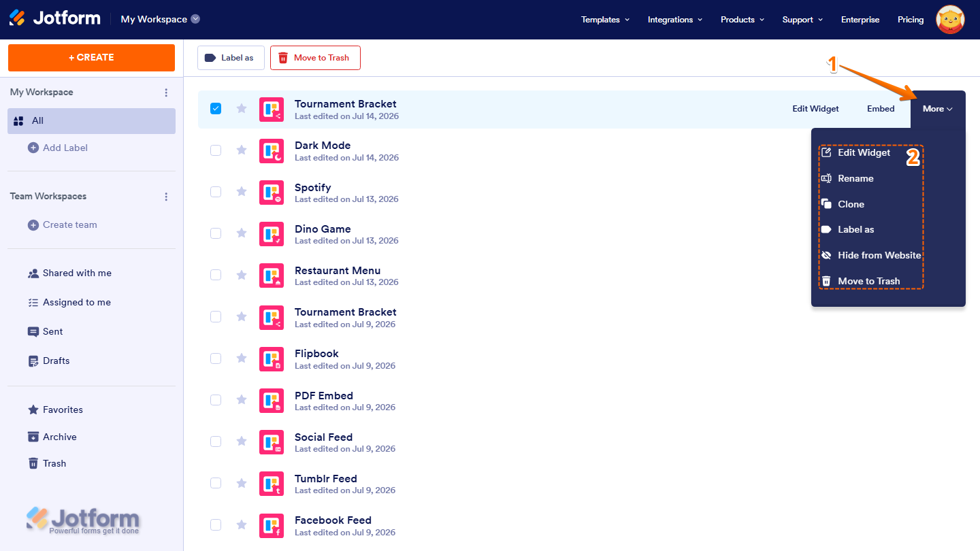Open the Integrations dropdown menu

tap(675, 20)
